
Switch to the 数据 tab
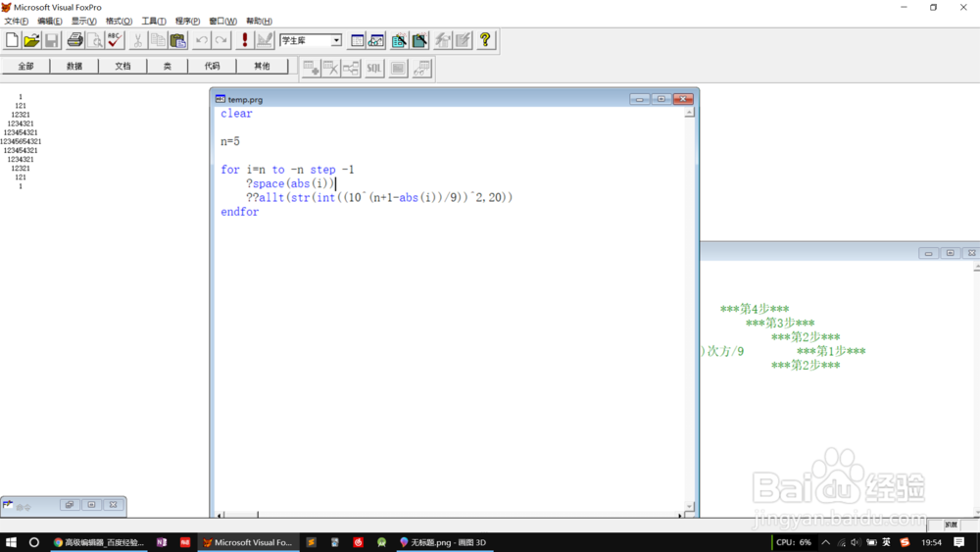pyautogui.click(x=74, y=66)
